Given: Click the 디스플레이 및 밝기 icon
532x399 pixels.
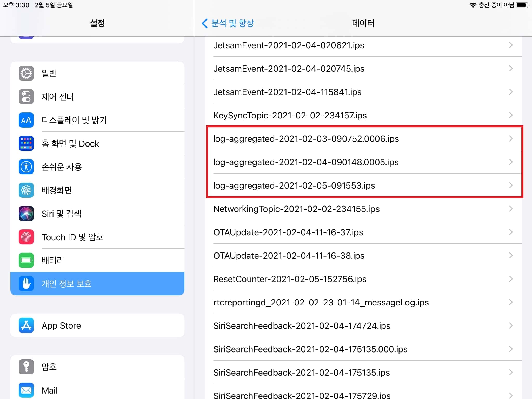Looking at the screenshot, I should point(26,120).
